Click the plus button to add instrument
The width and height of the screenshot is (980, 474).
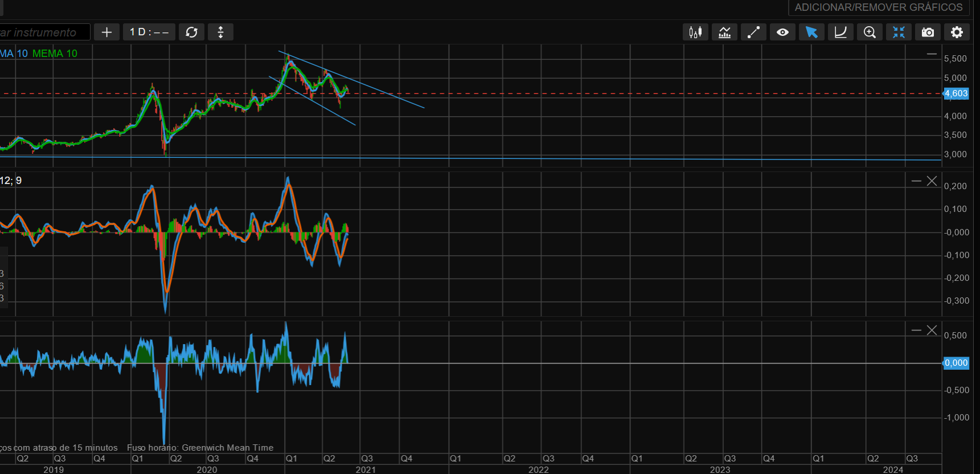(106, 32)
